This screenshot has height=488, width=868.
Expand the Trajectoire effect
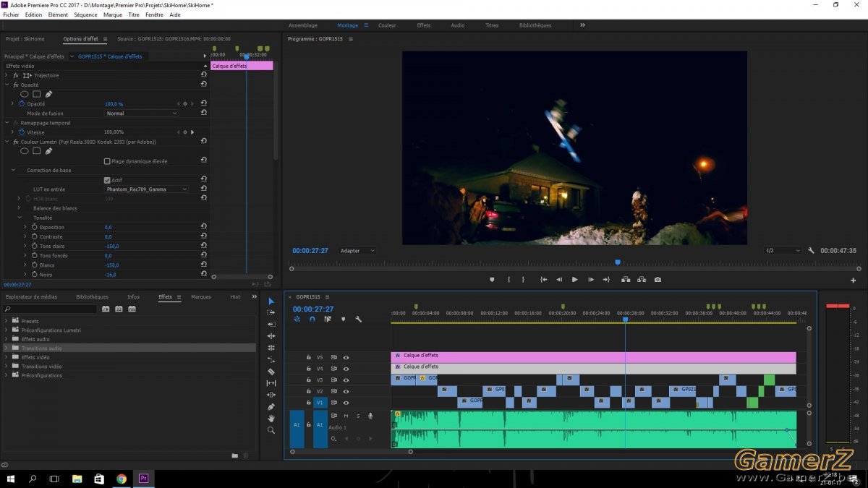(7, 75)
